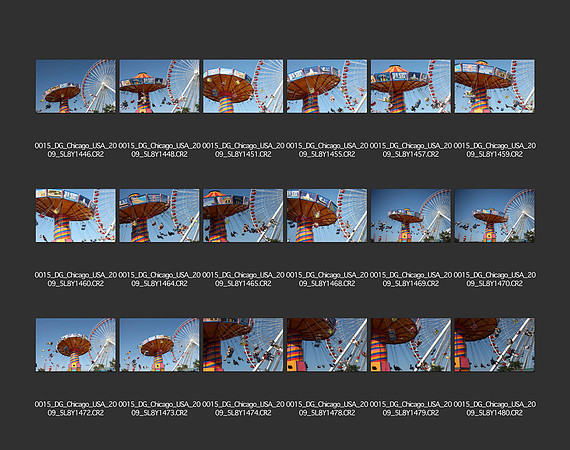Click the filename text ending SL8Y1451.CR2

(243, 150)
